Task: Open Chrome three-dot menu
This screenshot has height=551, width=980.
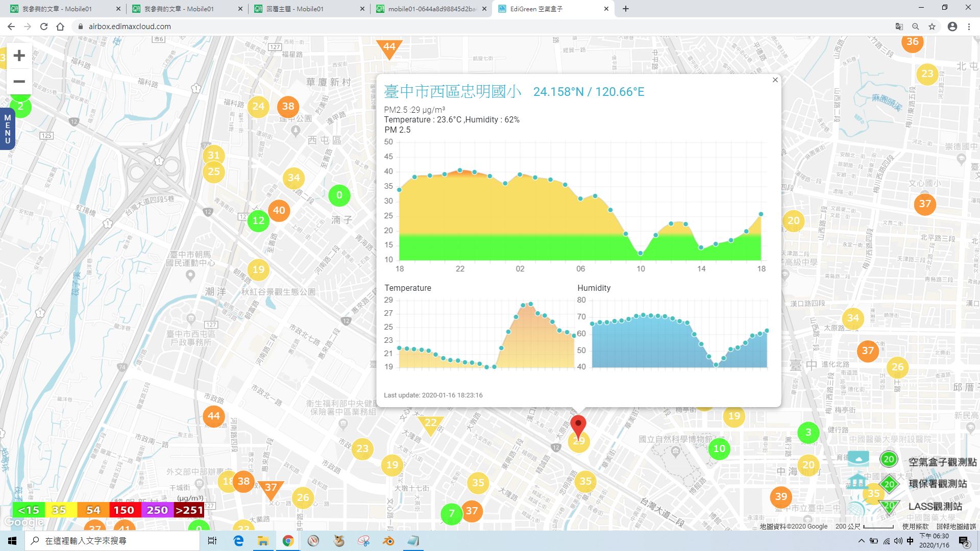Action: click(969, 27)
